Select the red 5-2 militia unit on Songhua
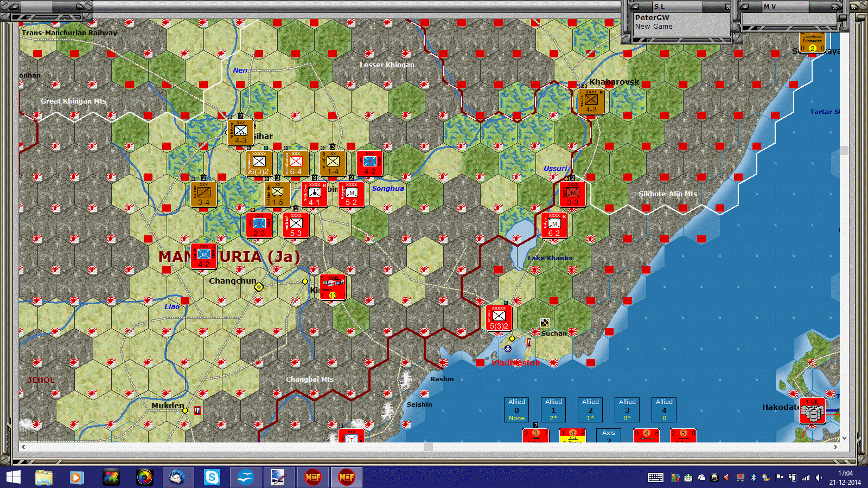This screenshot has width=868, height=488. pyautogui.click(x=352, y=195)
